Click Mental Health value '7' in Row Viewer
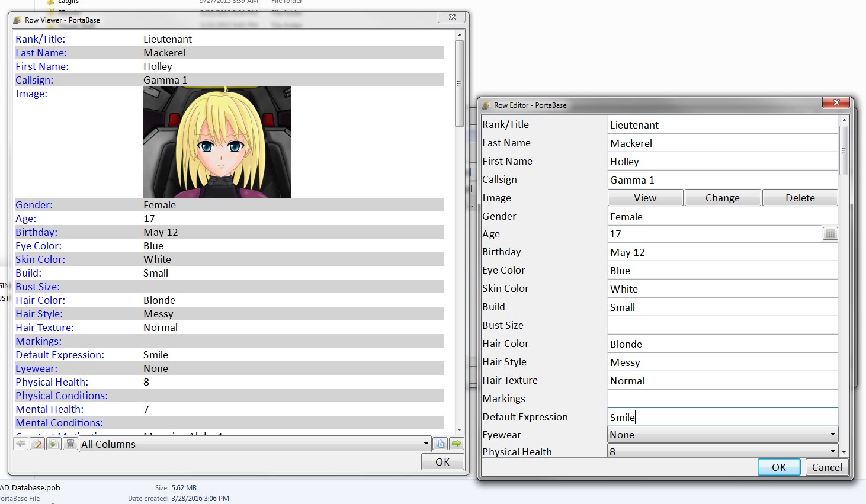866x504 pixels. [146, 409]
